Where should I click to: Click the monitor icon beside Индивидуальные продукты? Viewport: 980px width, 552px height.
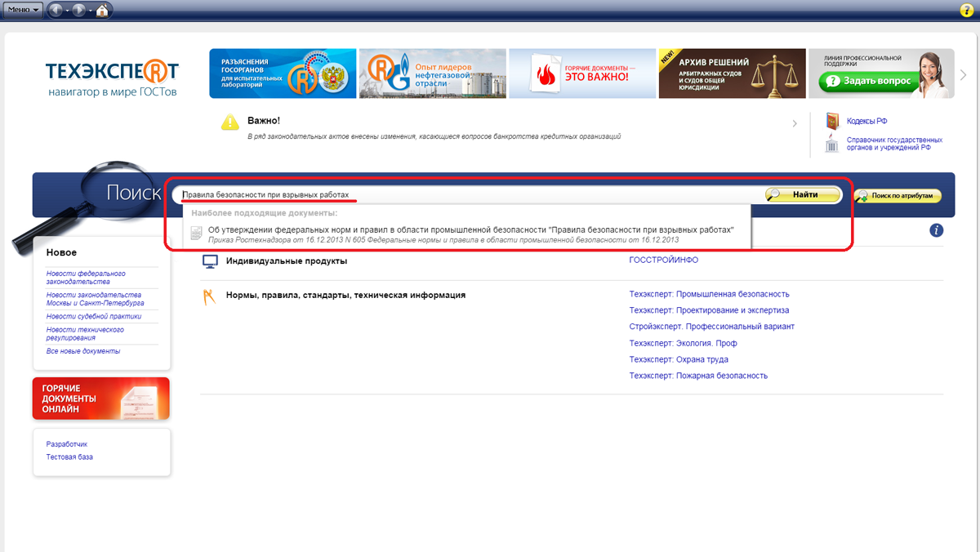[210, 261]
